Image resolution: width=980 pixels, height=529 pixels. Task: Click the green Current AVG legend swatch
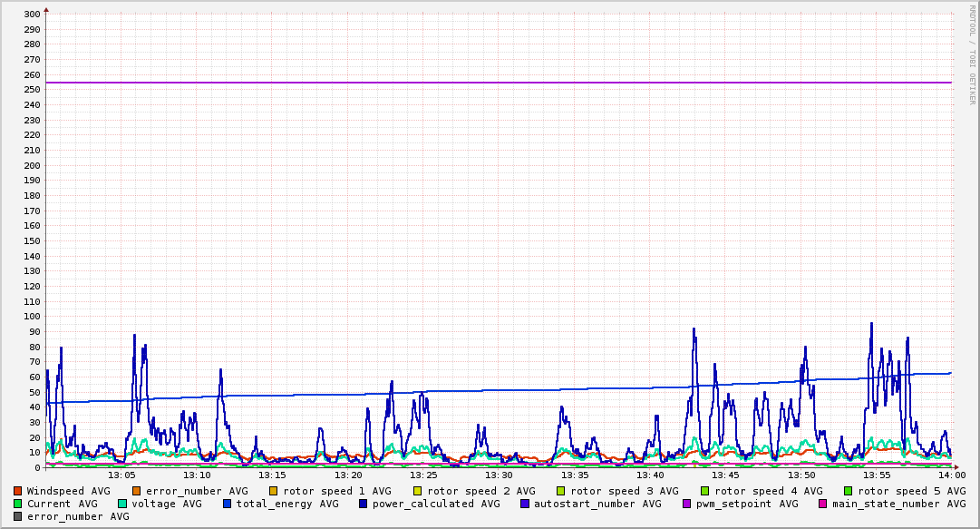click(x=18, y=504)
